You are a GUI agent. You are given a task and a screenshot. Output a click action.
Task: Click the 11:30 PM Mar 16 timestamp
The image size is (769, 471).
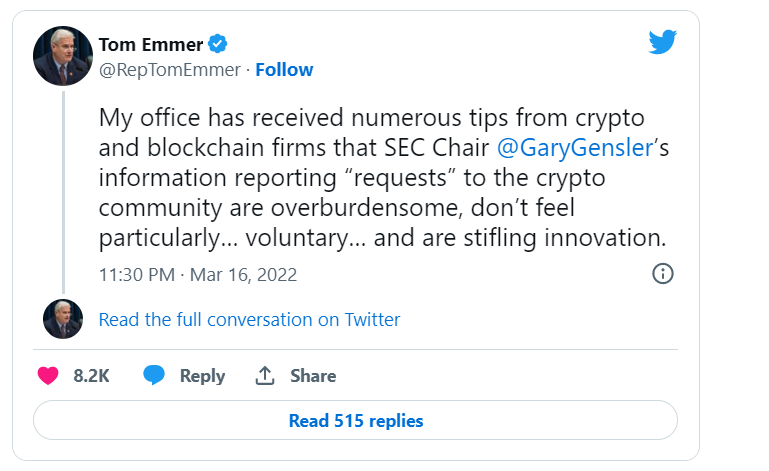pos(198,274)
